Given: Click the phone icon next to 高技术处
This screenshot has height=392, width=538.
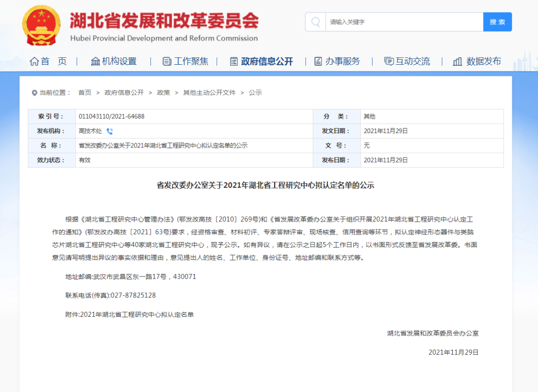Looking at the screenshot, I should pos(110,131).
